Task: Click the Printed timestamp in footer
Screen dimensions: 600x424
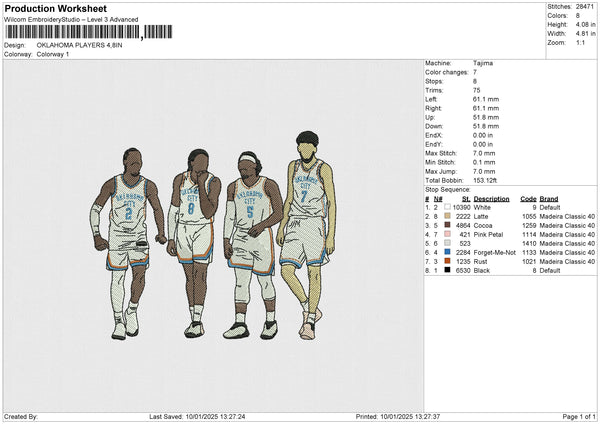Action: pyautogui.click(x=398, y=416)
